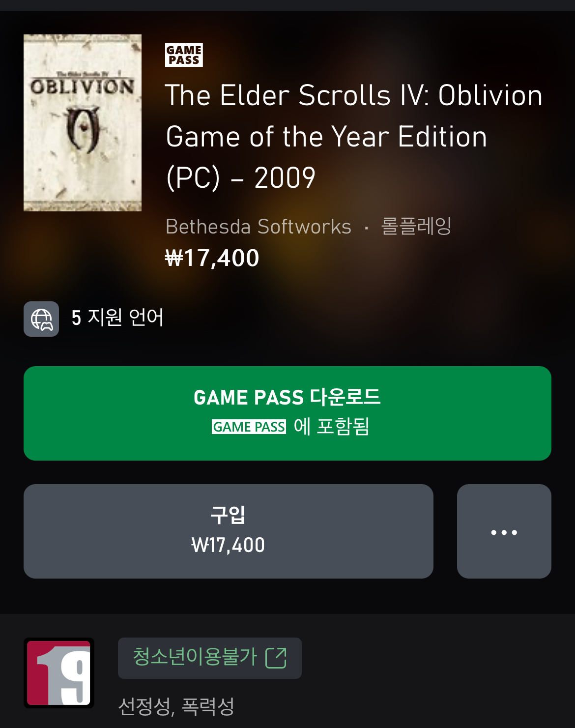Click the 구입 purchase button
Viewport: 575px width, 728px height.
pyautogui.click(x=229, y=531)
